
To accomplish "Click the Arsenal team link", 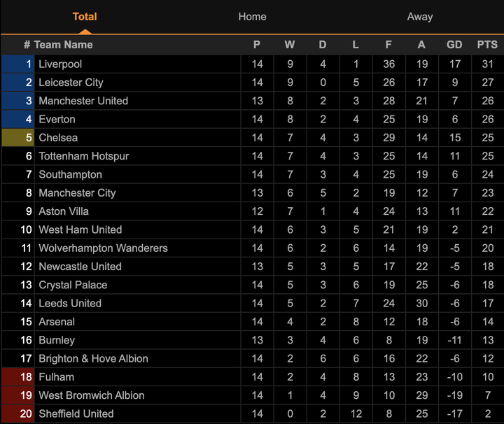I will pos(57,322).
